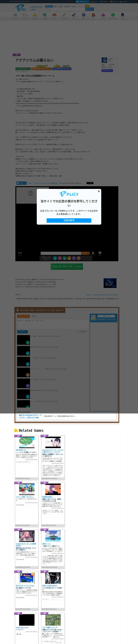Open the Sports category icon
Screen dimensions: 138x644
83,16
